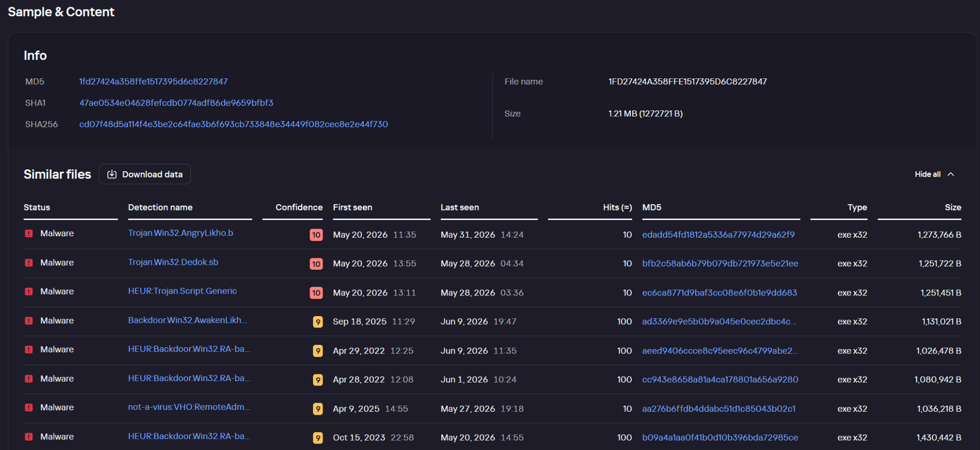Sort table by First seen header
Screen dimensions: 980x450
click(x=353, y=207)
